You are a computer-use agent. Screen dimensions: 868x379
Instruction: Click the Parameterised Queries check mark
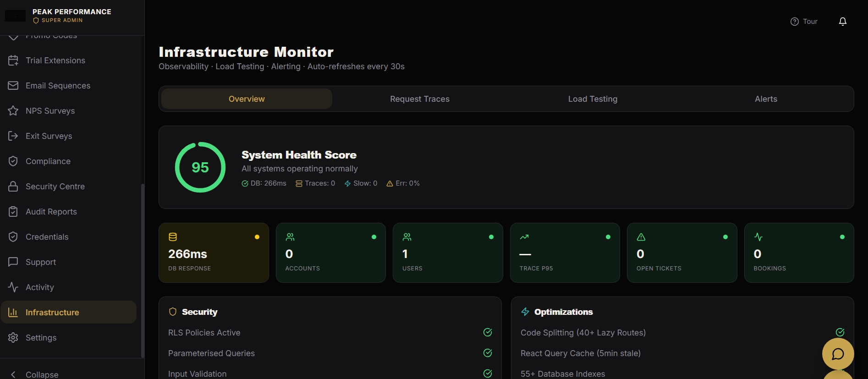488,353
